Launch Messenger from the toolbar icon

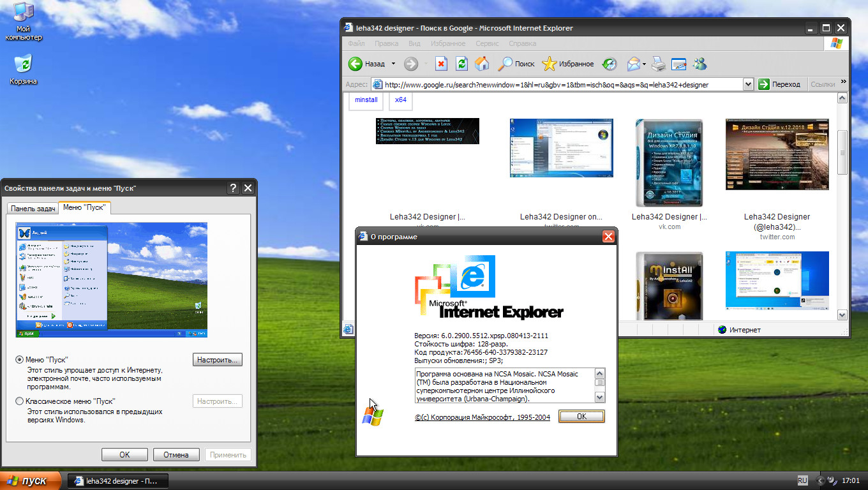pyautogui.click(x=700, y=64)
